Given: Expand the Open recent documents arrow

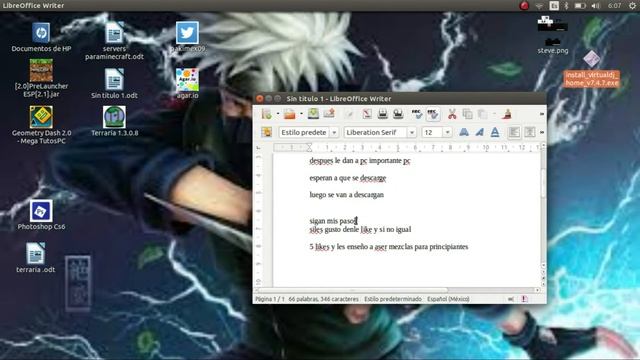Looking at the screenshot, I should coord(301,114).
